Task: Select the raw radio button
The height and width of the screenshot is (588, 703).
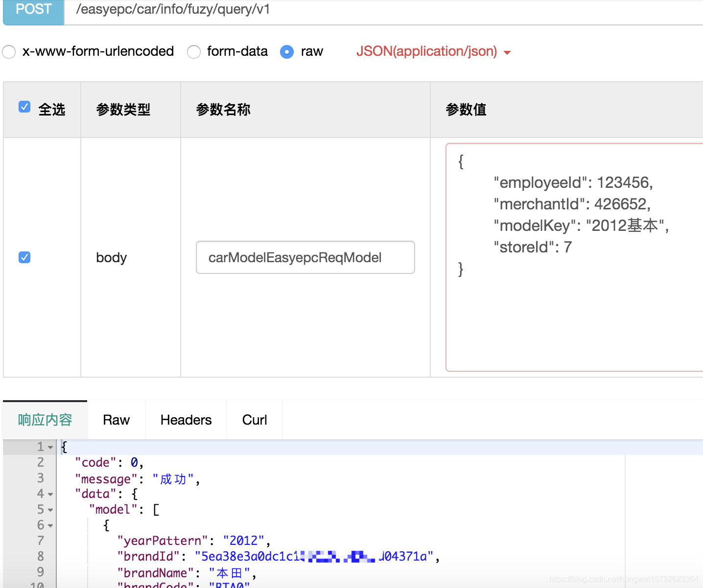Action: click(287, 51)
